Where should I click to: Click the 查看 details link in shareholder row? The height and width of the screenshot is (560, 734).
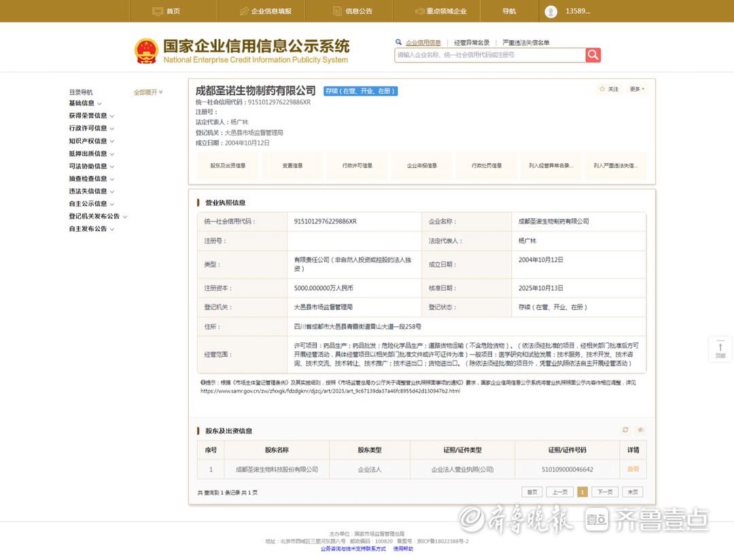pyautogui.click(x=633, y=469)
